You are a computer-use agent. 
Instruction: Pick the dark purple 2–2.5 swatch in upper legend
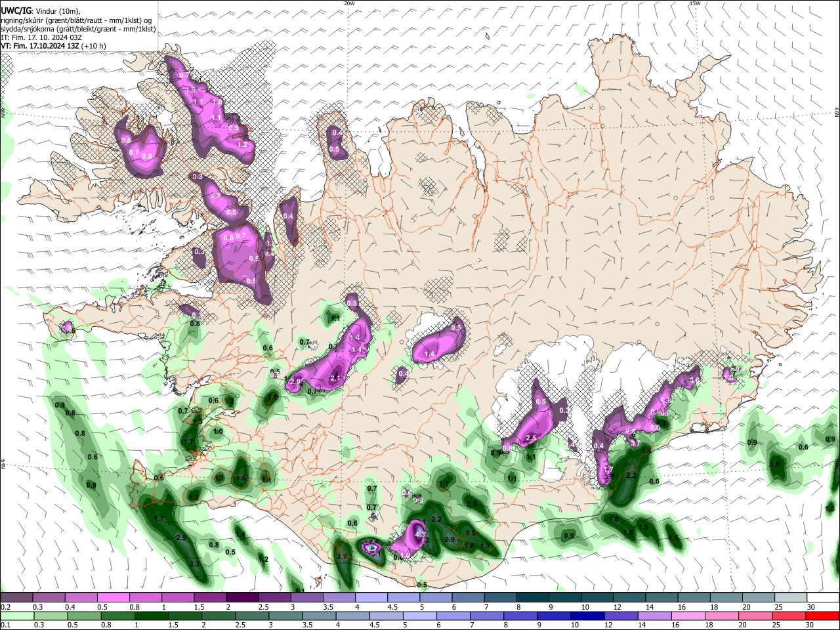tap(242, 598)
